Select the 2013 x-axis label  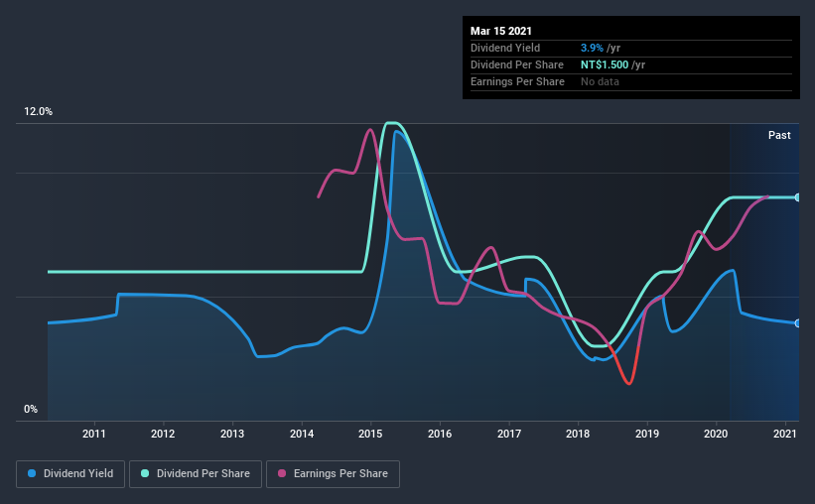232,434
